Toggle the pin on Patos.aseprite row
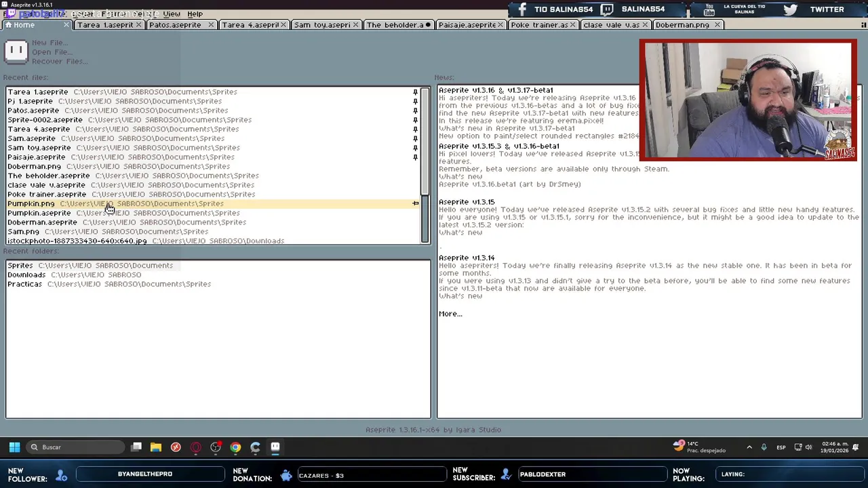The image size is (868, 488). (415, 110)
